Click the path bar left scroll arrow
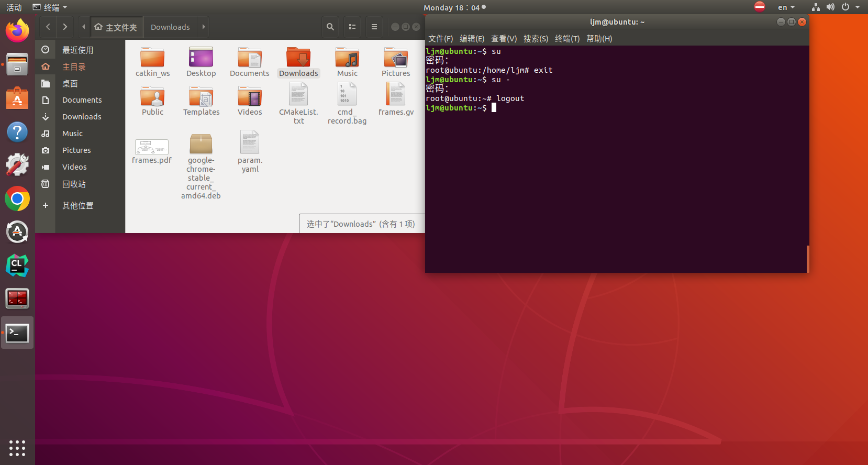The width and height of the screenshot is (868, 465). click(x=84, y=27)
